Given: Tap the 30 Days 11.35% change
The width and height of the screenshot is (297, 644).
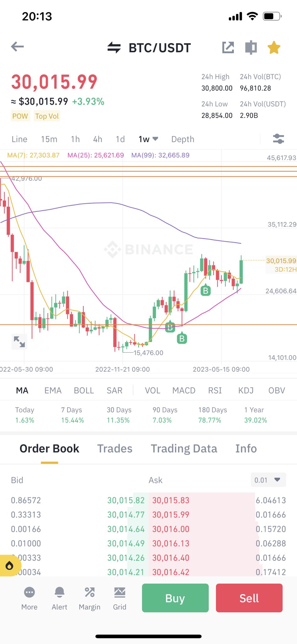Looking at the screenshot, I should tap(119, 415).
